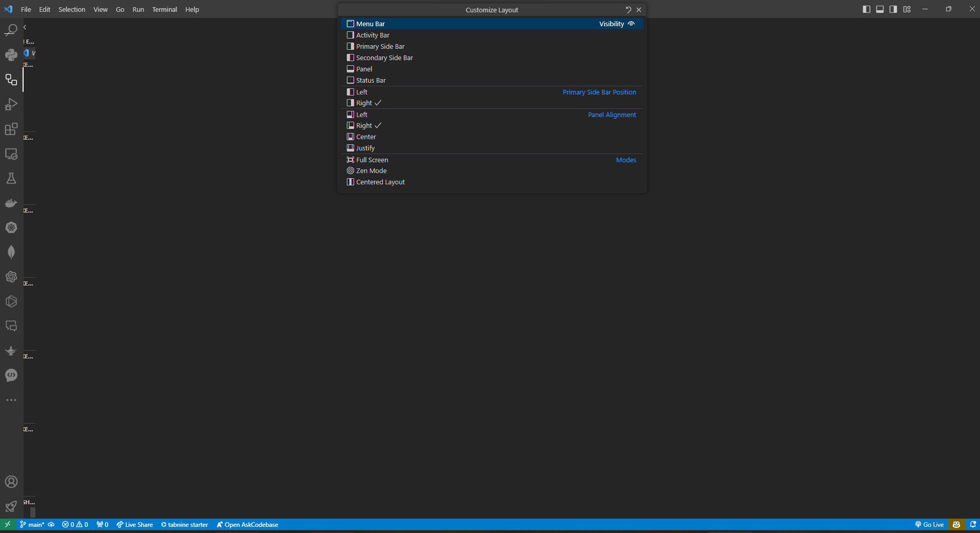This screenshot has height=533, width=980.
Task: Hide the Activity Bar via Customize Layout
Action: [373, 35]
